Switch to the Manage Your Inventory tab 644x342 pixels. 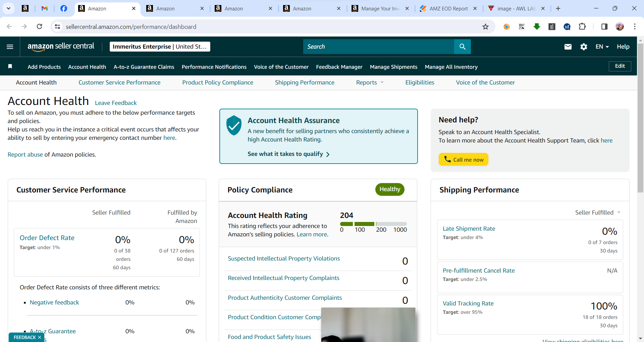point(380,8)
